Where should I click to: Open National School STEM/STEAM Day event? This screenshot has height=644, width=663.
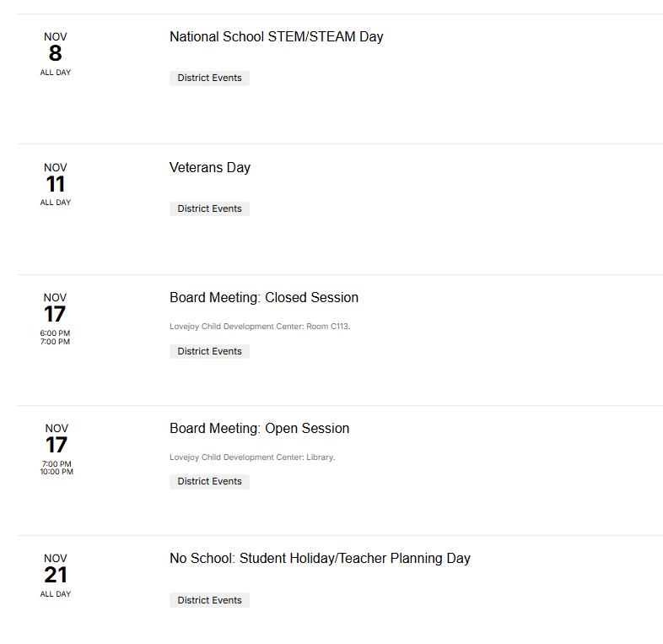coord(276,37)
